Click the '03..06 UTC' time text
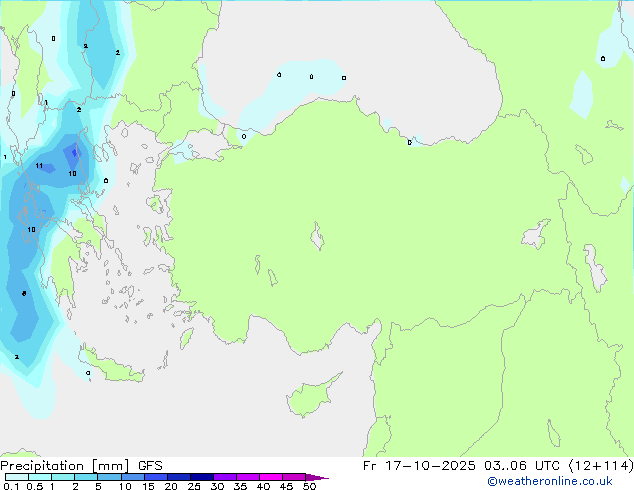The width and height of the screenshot is (634, 490). click(x=522, y=466)
